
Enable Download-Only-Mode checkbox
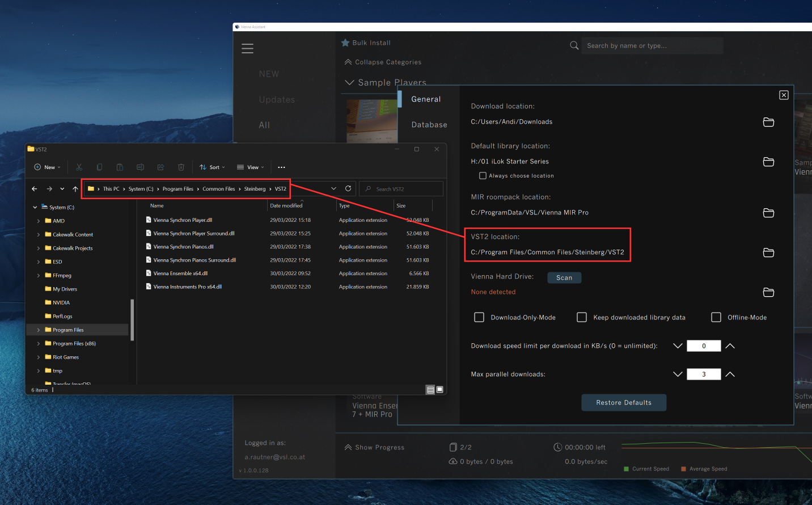pos(479,317)
